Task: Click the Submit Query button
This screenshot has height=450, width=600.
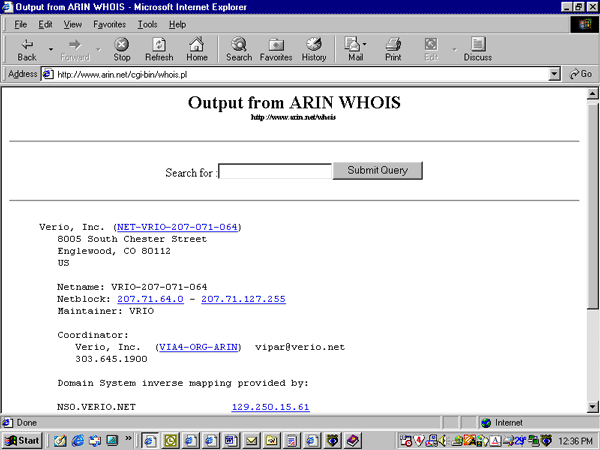Action: 377,171
